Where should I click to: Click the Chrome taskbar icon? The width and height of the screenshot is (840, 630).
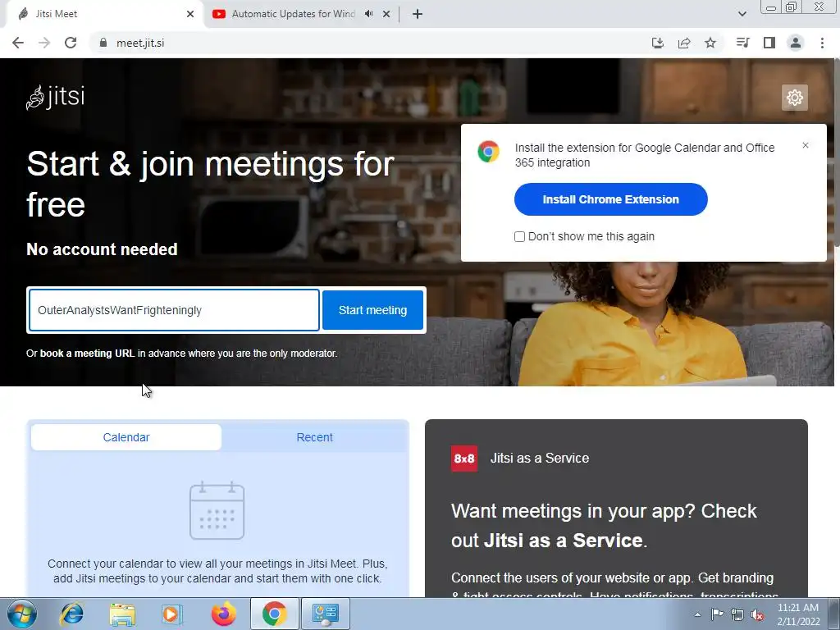click(274, 614)
